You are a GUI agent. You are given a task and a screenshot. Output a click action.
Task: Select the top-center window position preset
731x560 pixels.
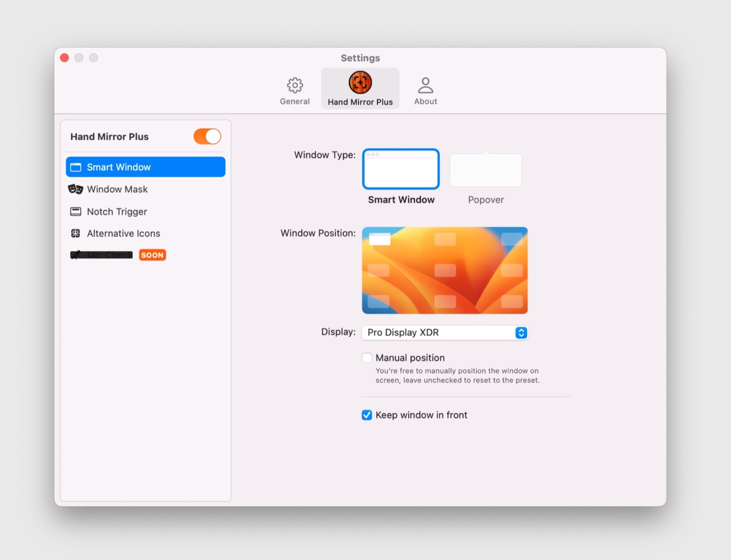(x=445, y=239)
